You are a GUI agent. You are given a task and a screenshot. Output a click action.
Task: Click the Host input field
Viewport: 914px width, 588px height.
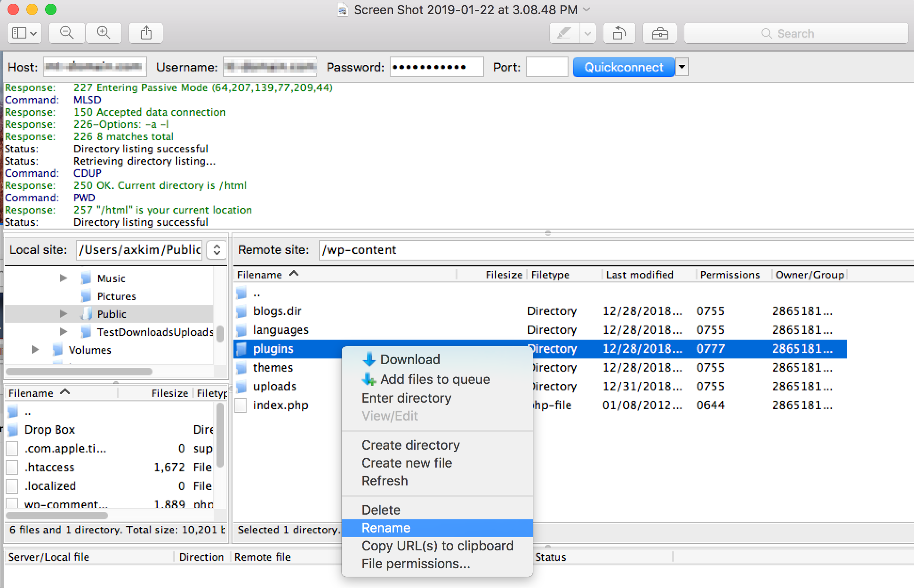(95, 67)
